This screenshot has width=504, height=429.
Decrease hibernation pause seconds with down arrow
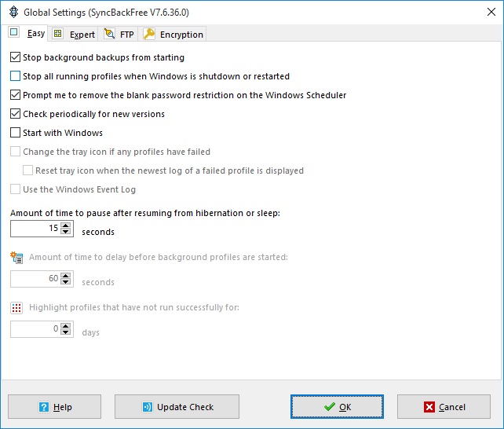click(66, 231)
